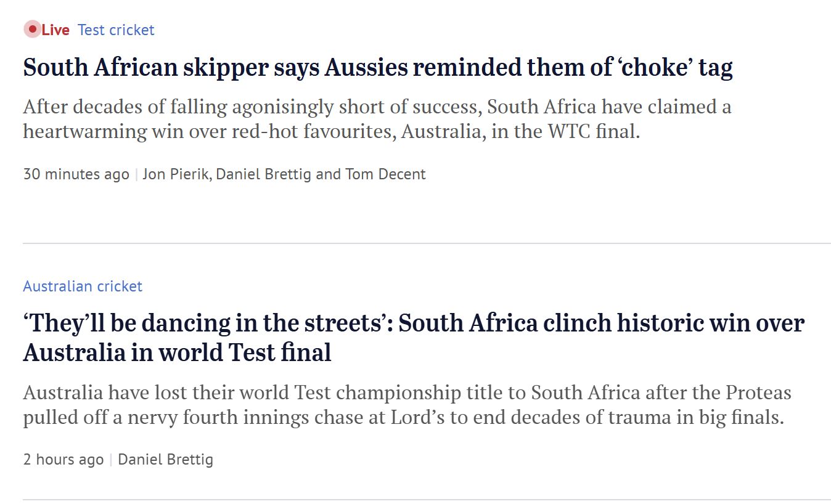Open the 'They'll be dancing in the streets' headline

[414, 338]
